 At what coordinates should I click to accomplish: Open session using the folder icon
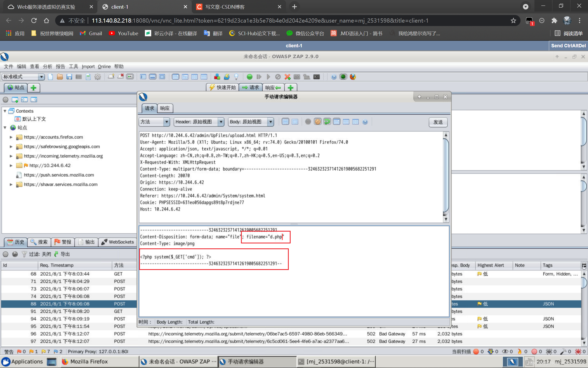pos(60,77)
